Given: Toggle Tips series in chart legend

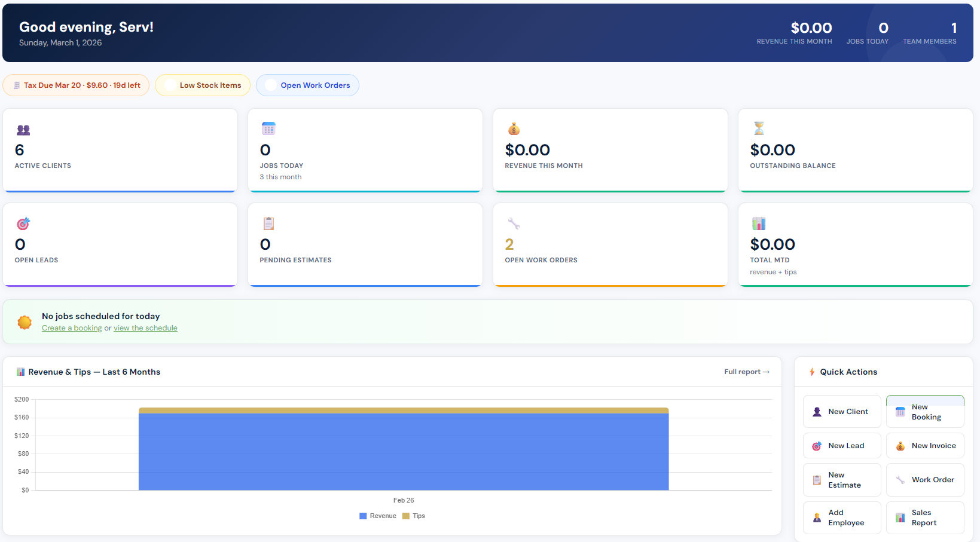Looking at the screenshot, I should click(414, 516).
